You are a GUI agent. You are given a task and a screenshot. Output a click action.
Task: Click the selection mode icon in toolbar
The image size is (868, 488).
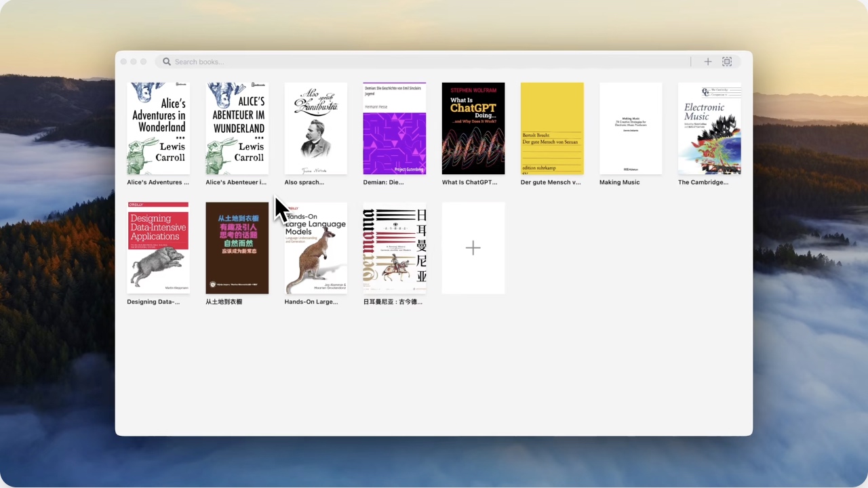727,62
